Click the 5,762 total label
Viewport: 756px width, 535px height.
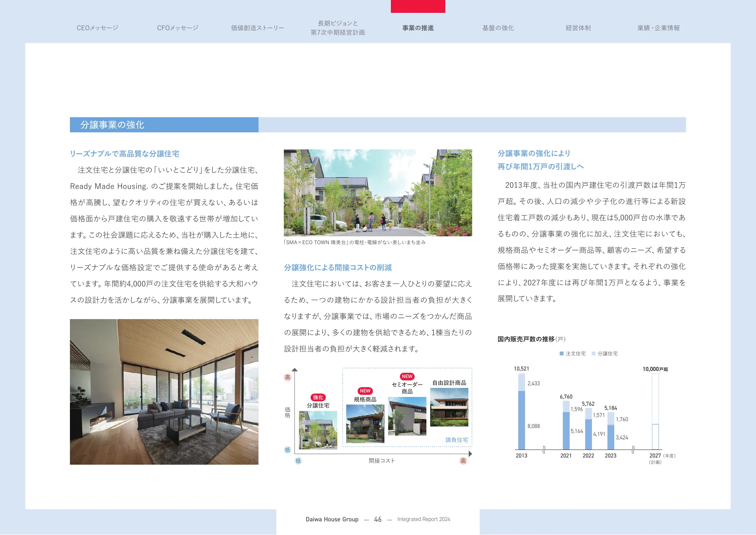(x=588, y=404)
